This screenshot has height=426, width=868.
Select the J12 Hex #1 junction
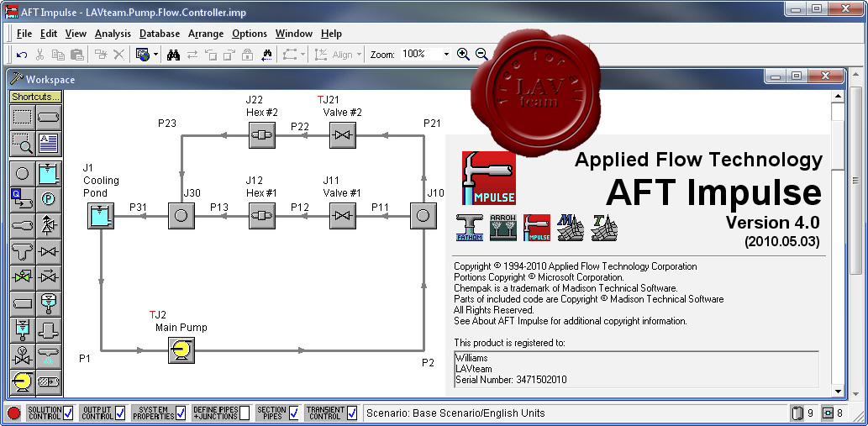262,216
